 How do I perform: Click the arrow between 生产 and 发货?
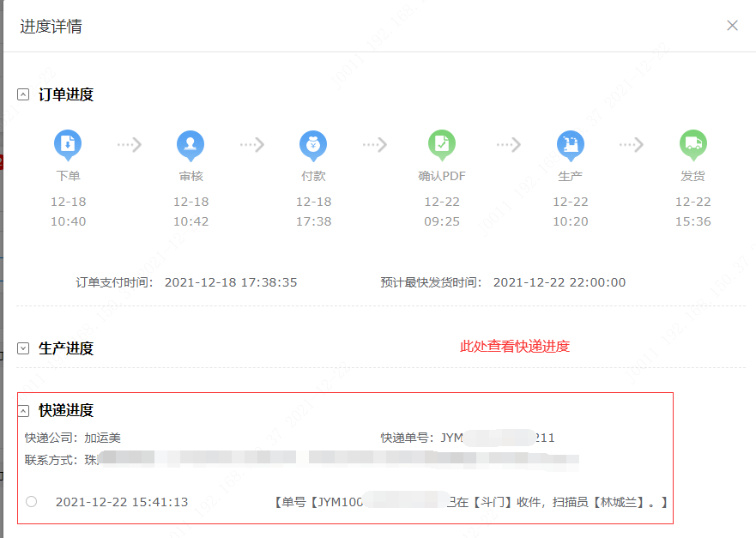632,145
